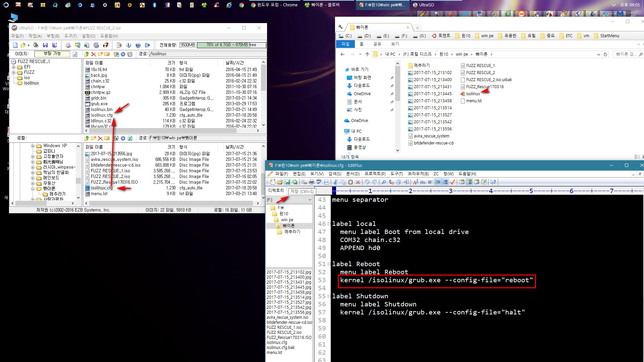Select the isolinux folder in UltraISO image tree
This screenshot has height=362, width=644.
(32, 83)
